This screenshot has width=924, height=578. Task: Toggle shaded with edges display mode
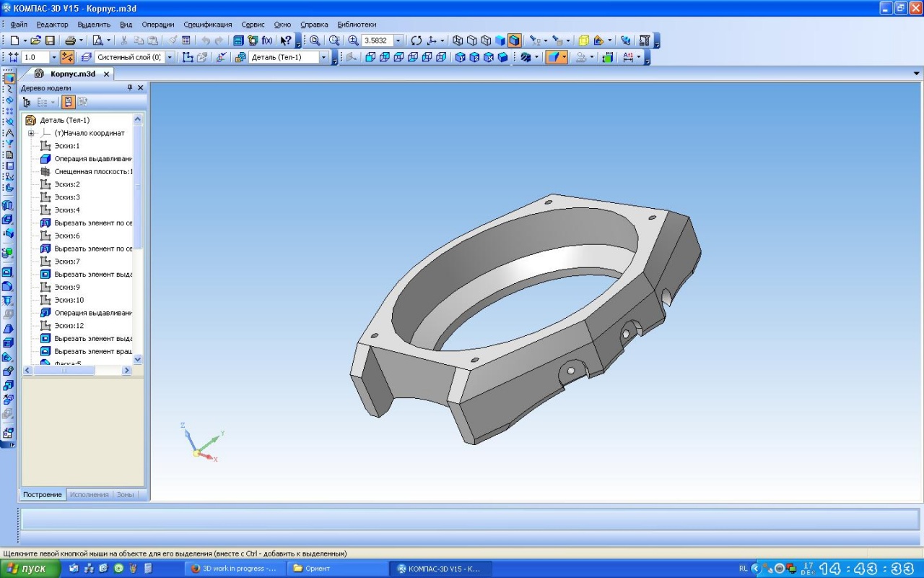point(514,40)
